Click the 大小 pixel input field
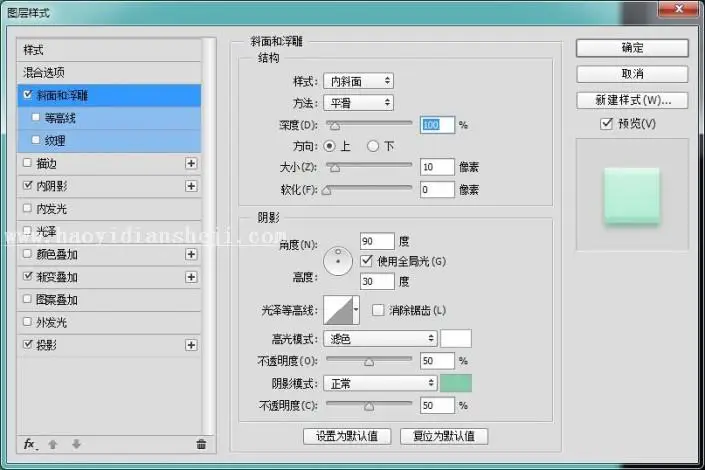 (437, 167)
